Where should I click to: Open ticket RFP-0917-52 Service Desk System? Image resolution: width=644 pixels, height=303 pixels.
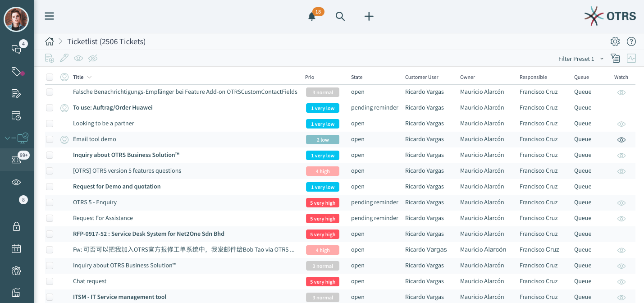(x=149, y=234)
